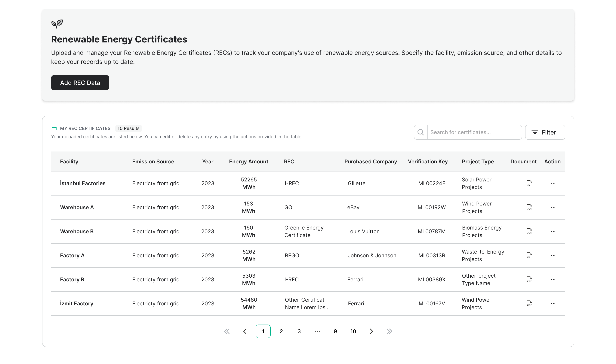
Task: Click eBay purchased company cell
Action: 353,207
